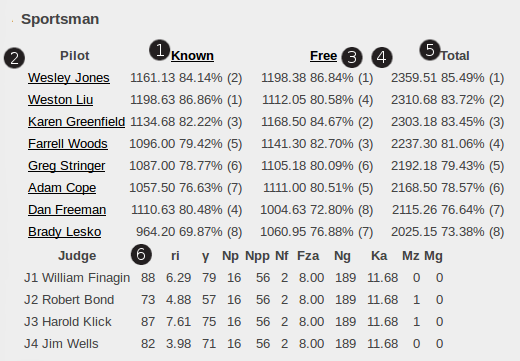520x361 pixels.
Task: Open Brady Lesko pilot page
Action: point(64,232)
